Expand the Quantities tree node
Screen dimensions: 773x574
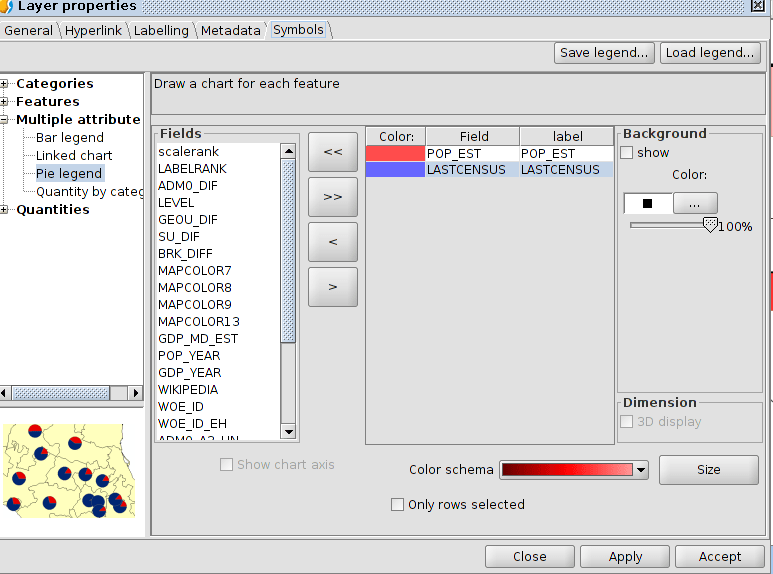click(5, 210)
